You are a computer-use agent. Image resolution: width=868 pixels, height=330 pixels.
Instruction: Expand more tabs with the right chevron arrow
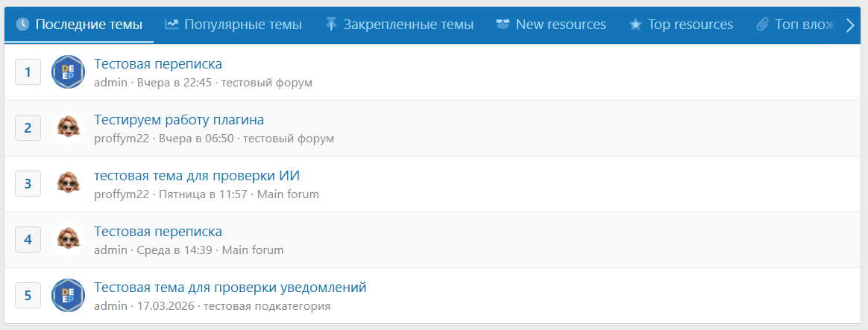[x=851, y=25]
